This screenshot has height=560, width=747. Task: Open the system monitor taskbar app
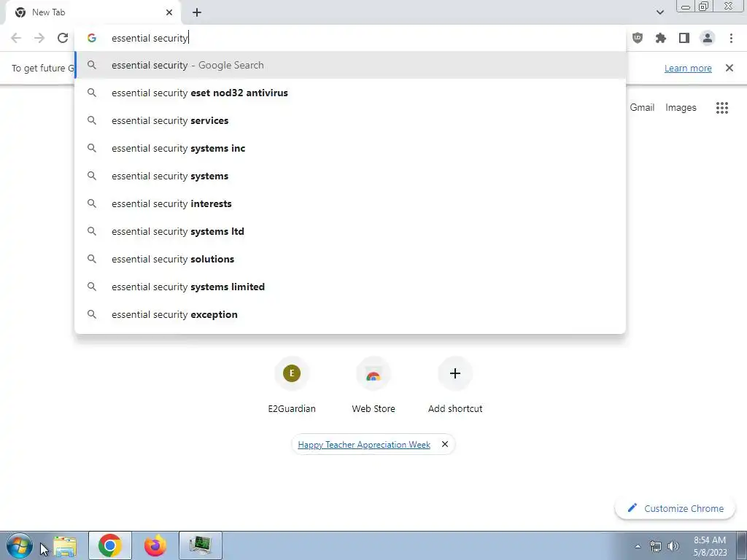[x=201, y=545]
